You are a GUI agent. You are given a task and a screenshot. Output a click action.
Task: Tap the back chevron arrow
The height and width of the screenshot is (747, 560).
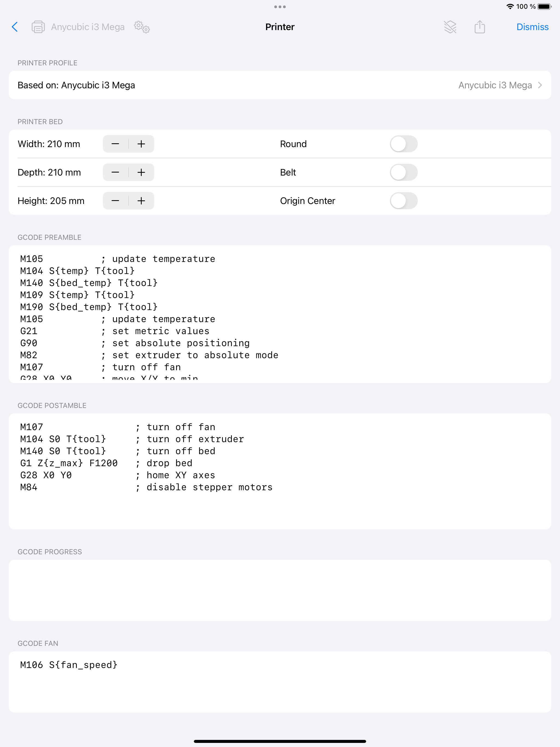pyautogui.click(x=15, y=27)
